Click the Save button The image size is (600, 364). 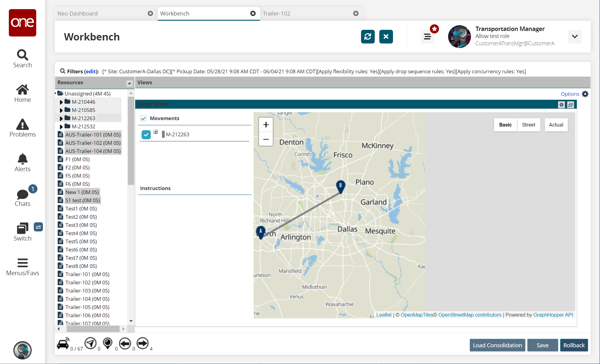(x=542, y=345)
